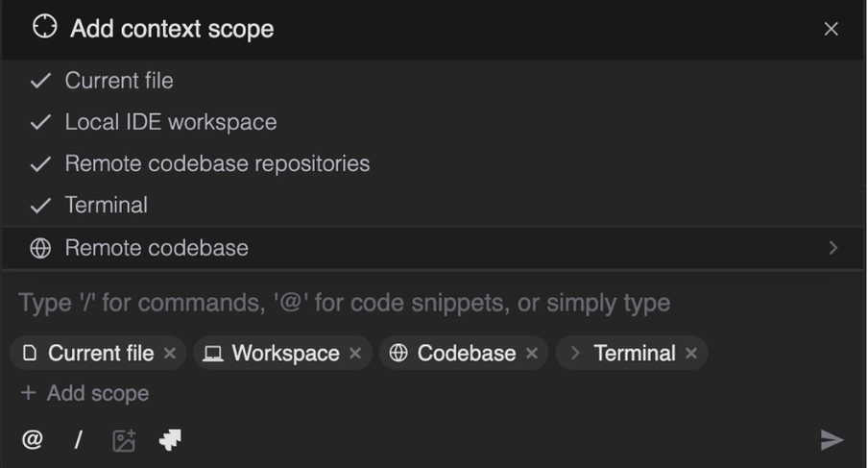
Task: Click the slash commands icon
Action: (x=78, y=440)
